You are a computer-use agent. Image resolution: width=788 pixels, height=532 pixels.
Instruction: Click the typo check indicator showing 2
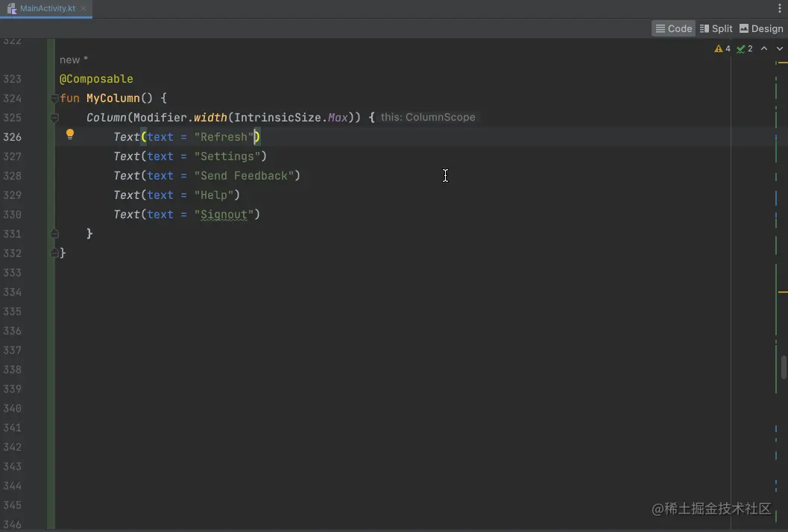pos(745,48)
